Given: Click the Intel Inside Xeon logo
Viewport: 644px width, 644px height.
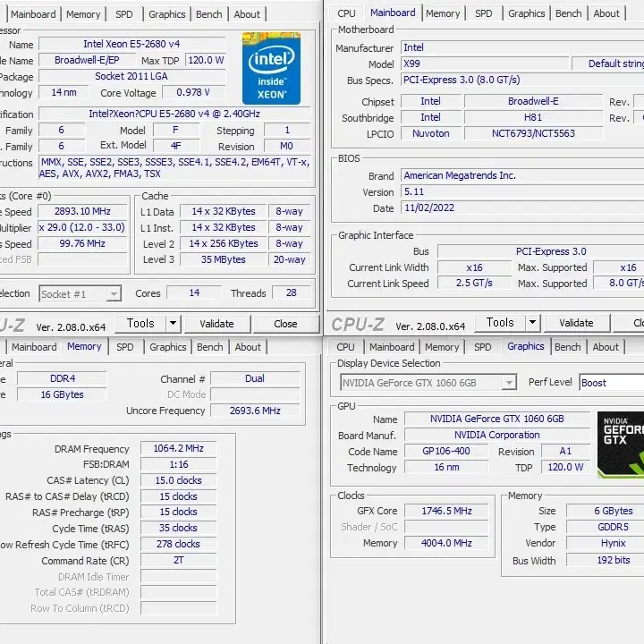Looking at the screenshot, I should (272, 70).
